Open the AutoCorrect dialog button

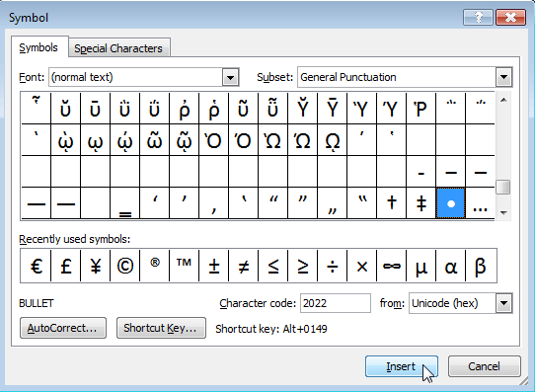(63, 328)
